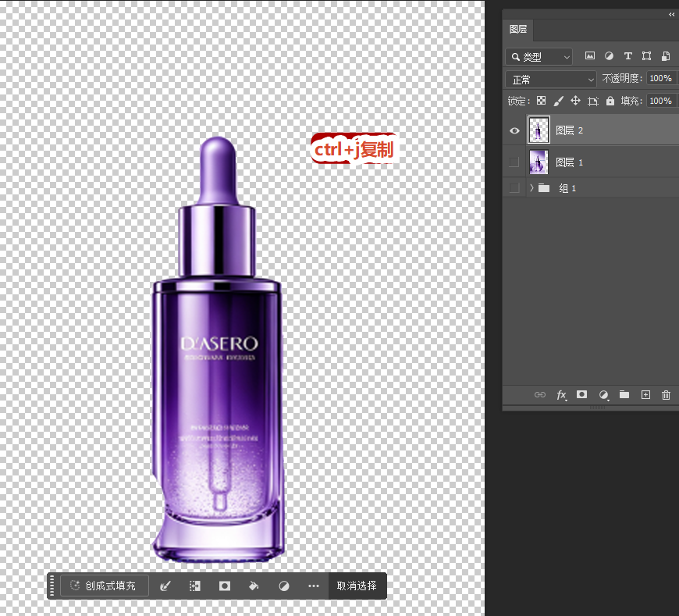
Task: Filter layers by shape layer icon
Action: pyautogui.click(x=646, y=56)
